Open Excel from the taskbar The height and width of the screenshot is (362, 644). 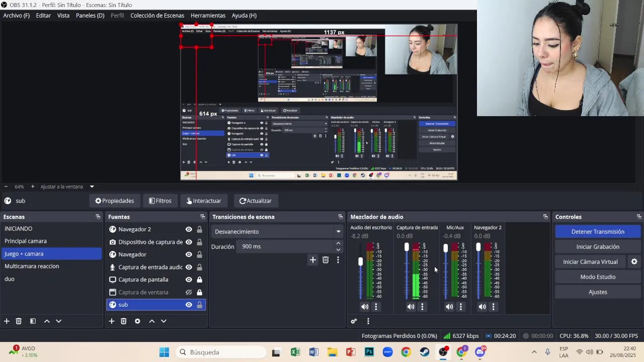[295, 352]
